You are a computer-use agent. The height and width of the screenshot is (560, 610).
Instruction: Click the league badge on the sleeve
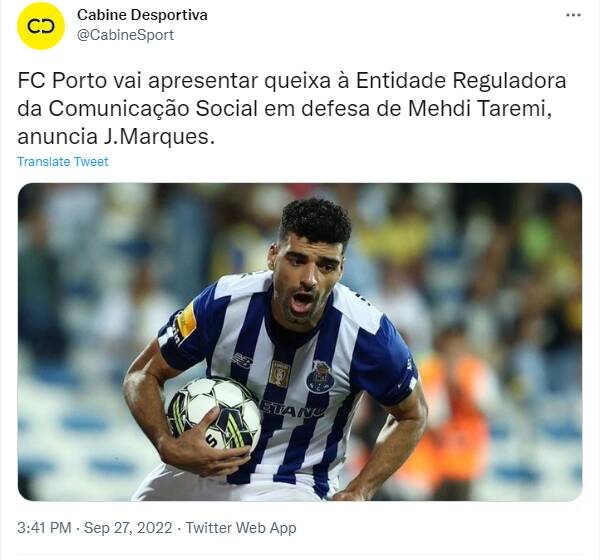[186, 320]
